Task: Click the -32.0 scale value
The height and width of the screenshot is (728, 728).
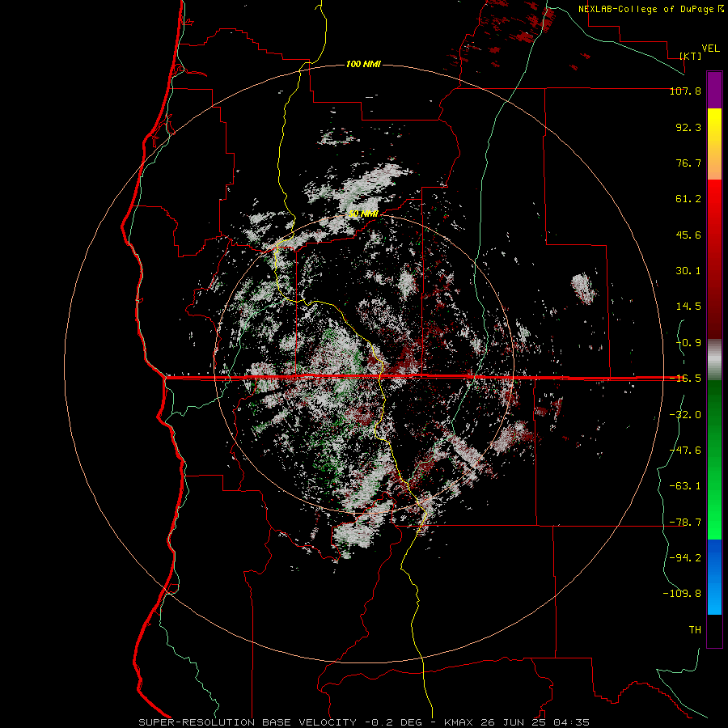Action: [x=685, y=415]
